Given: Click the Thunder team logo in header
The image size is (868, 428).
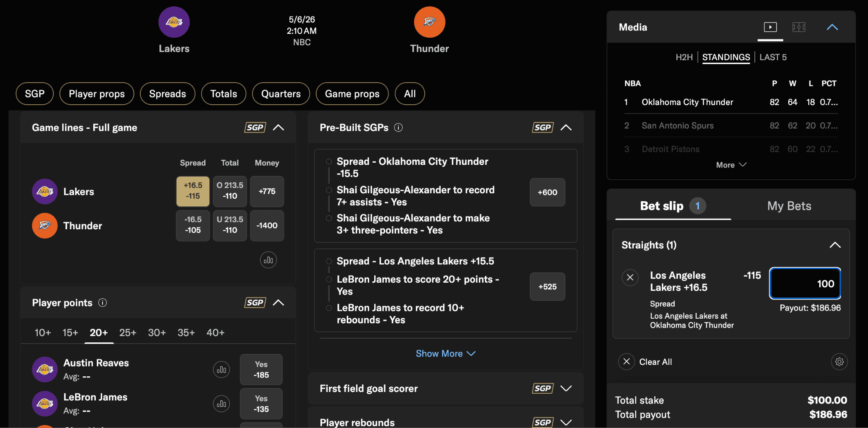Looking at the screenshot, I should (429, 22).
